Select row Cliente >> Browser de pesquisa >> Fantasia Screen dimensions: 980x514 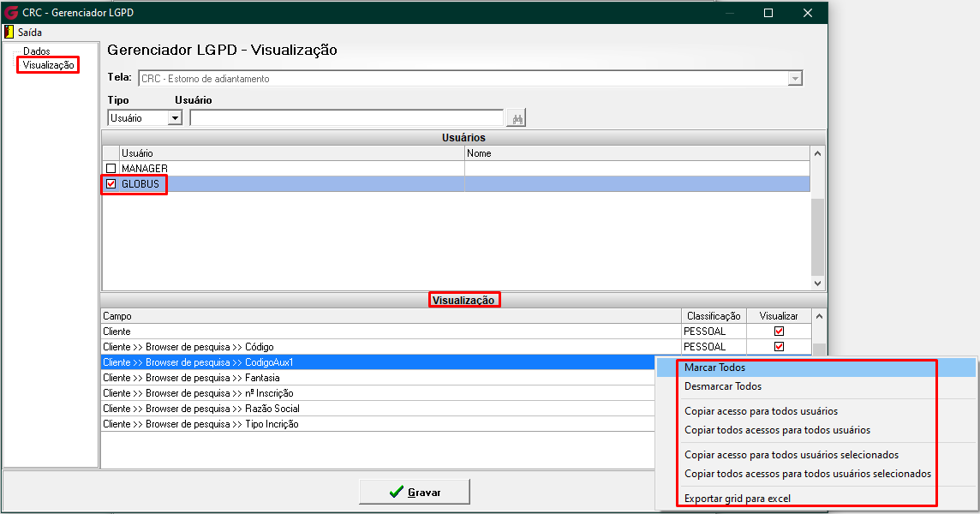click(378, 378)
